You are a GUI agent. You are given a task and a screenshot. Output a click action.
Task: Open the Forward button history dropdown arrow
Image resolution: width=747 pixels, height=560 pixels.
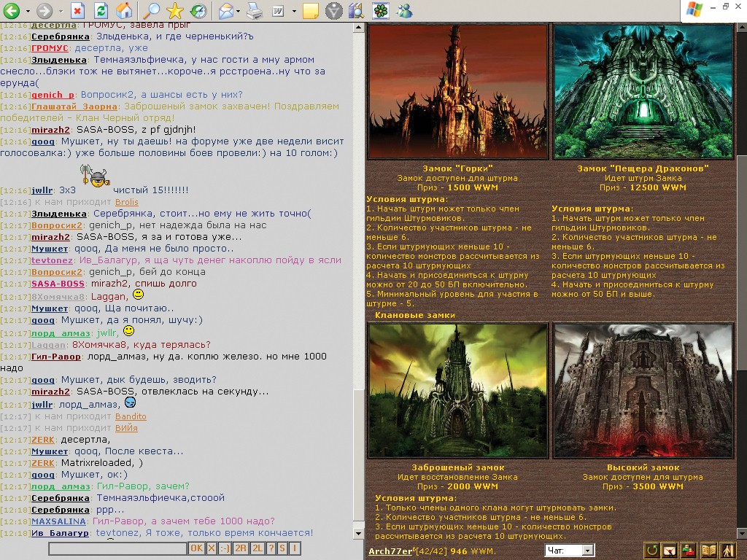[x=61, y=10]
